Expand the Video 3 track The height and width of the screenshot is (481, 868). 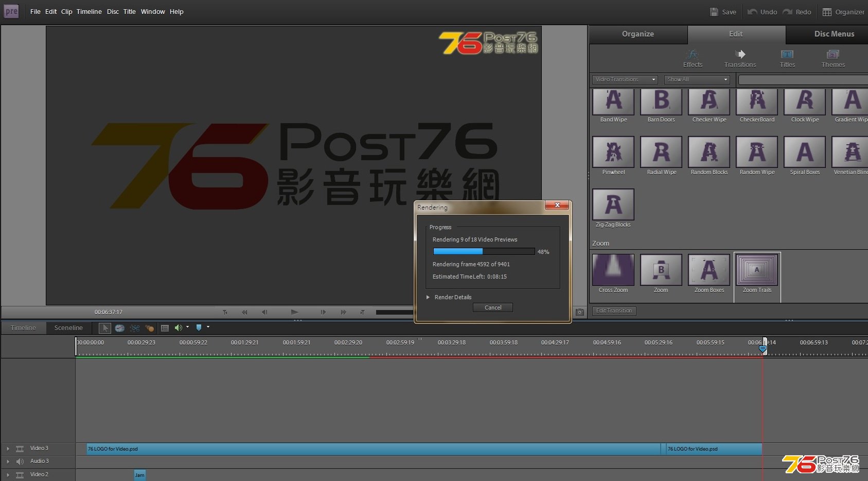(x=8, y=449)
